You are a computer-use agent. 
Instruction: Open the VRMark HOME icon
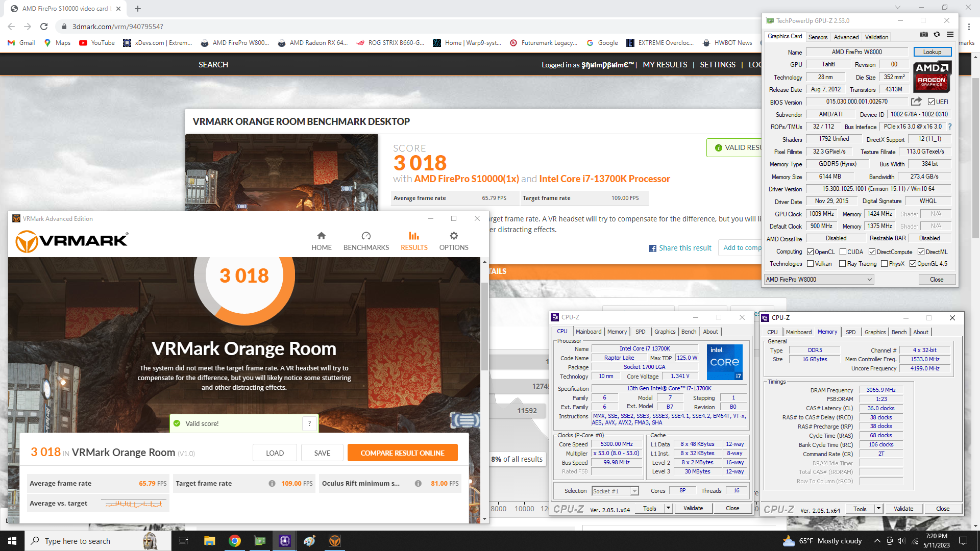[321, 236]
